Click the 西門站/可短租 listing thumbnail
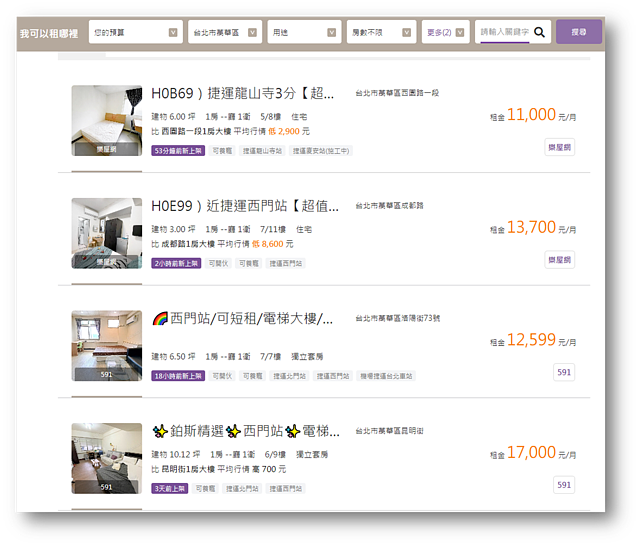639x546 pixels. pyautogui.click(x=107, y=346)
